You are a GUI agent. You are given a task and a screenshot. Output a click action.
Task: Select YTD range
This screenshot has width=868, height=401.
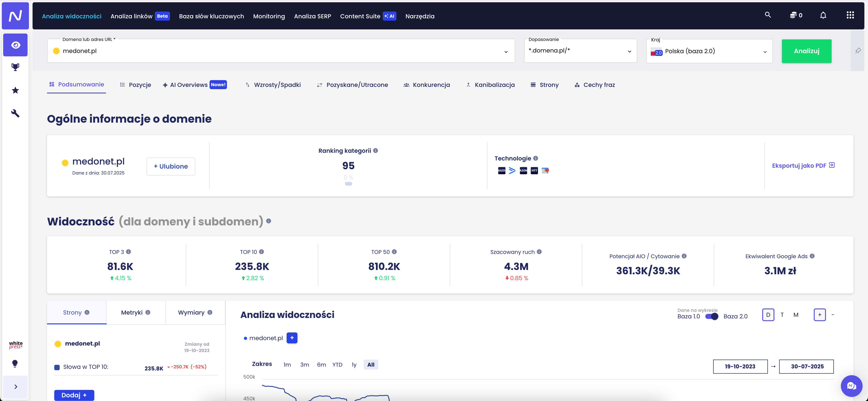(x=337, y=365)
